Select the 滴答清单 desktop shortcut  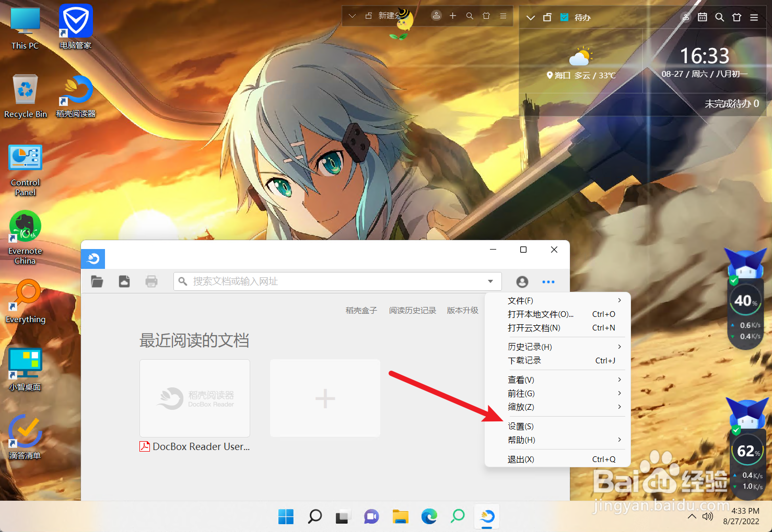[x=25, y=438]
